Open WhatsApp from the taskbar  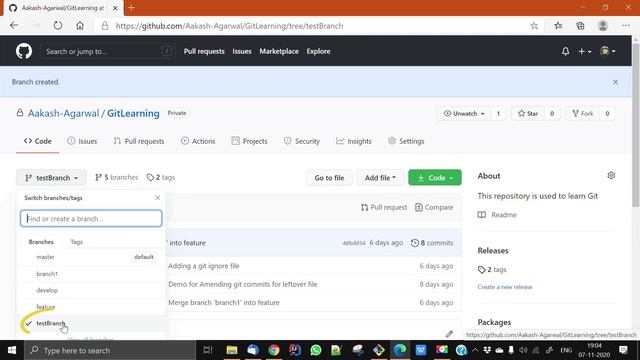click(x=316, y=350)
